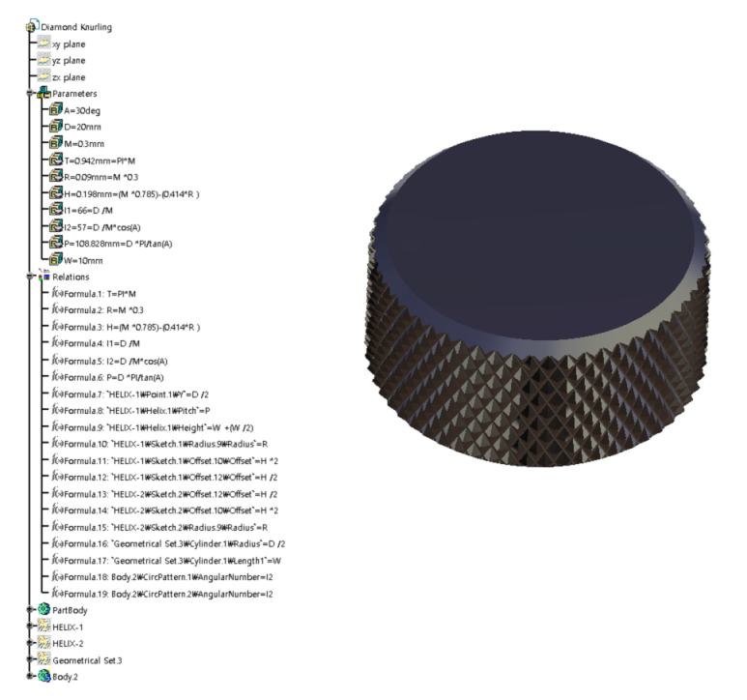Select Formula.11 HELIX-1 Offset.10 row
The width and height of the screenshot is (747, 700).
point(165,461)
